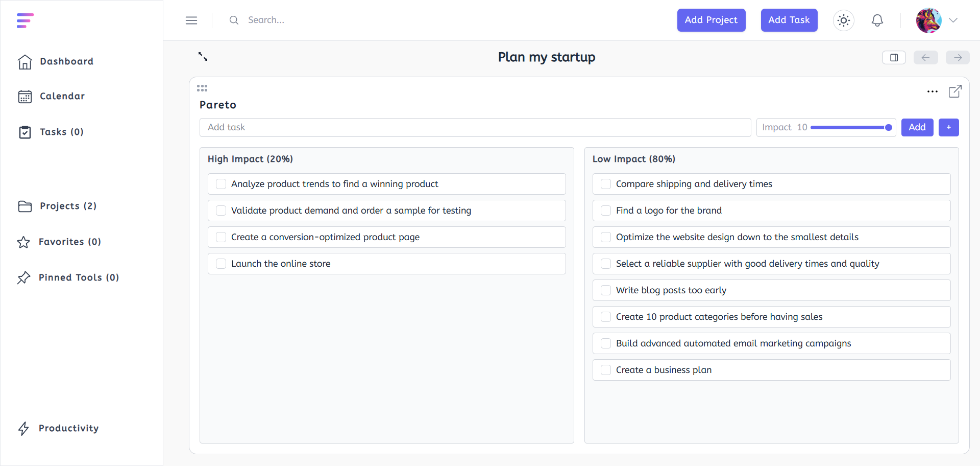The width and height of the screenshot is (980, 466).
Task: Select the Productivity lightning icon
Action: [24, 428]
